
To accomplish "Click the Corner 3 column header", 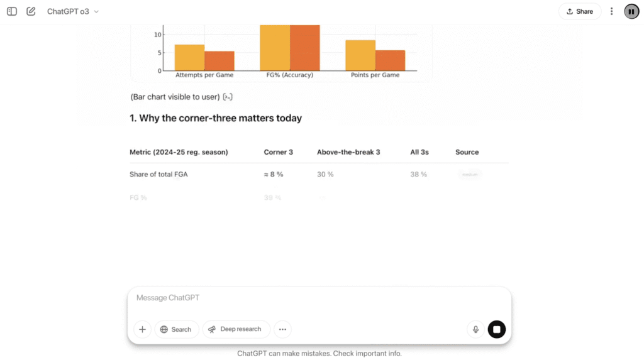I will [x=278, y=152].
